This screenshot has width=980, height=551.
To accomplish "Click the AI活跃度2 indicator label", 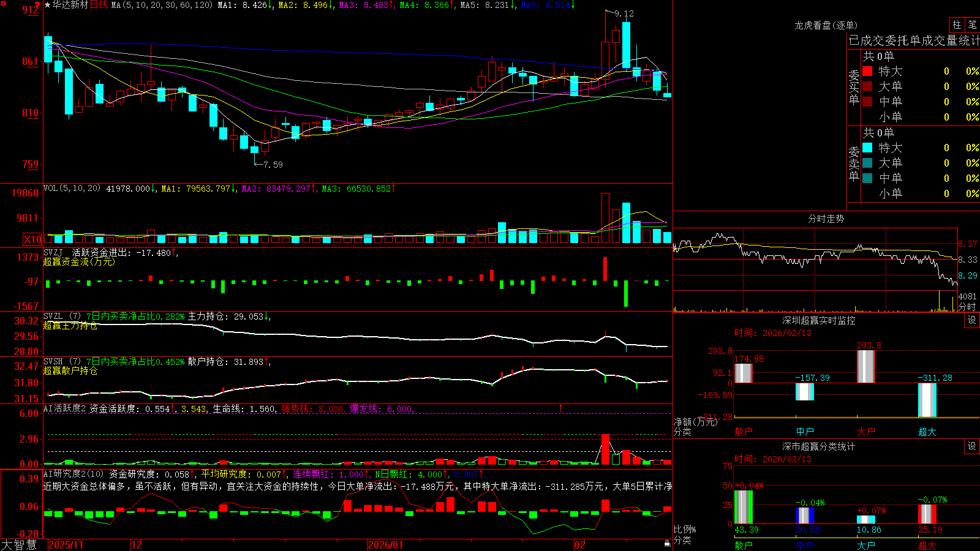I will pos(64,408).
